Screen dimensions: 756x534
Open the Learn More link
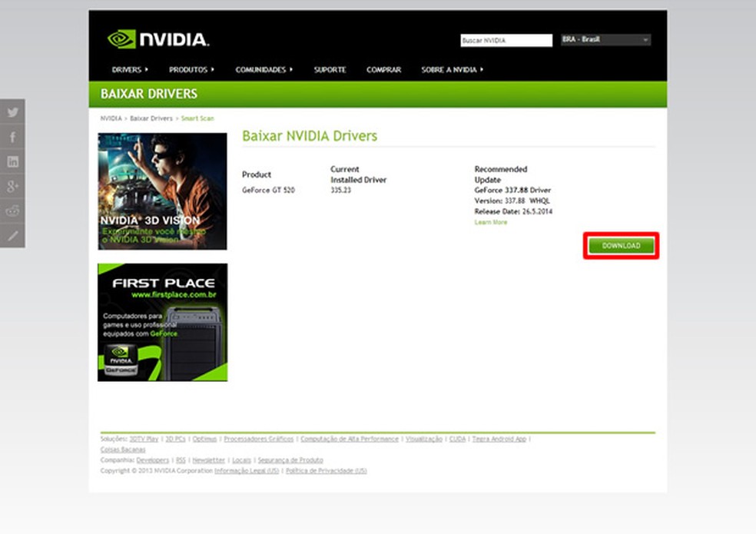coord(491,221)
